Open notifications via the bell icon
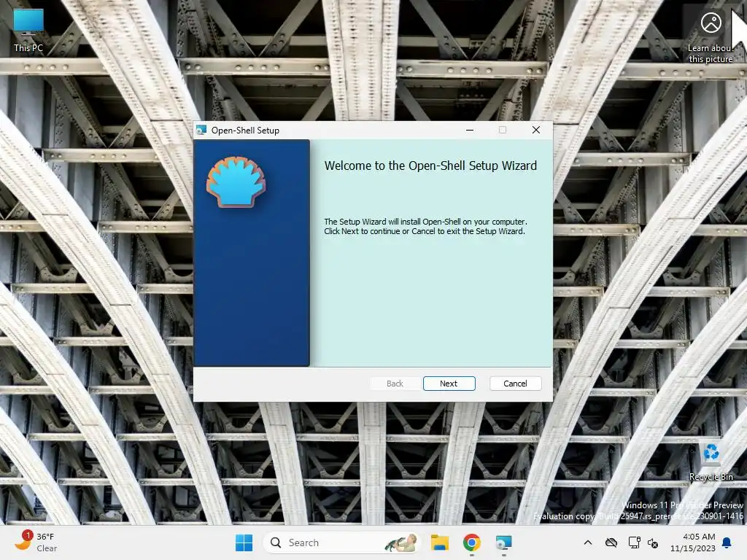Screen dimensions: 747x560 [x=727, y=542]
